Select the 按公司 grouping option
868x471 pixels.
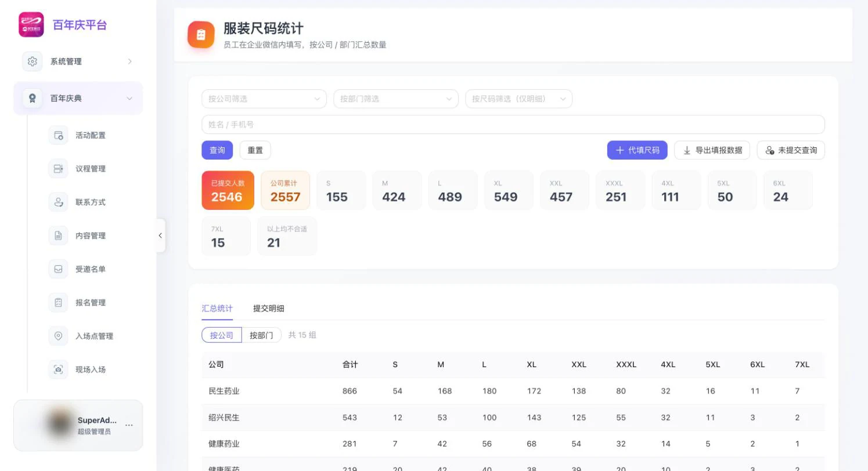[222, 335]
